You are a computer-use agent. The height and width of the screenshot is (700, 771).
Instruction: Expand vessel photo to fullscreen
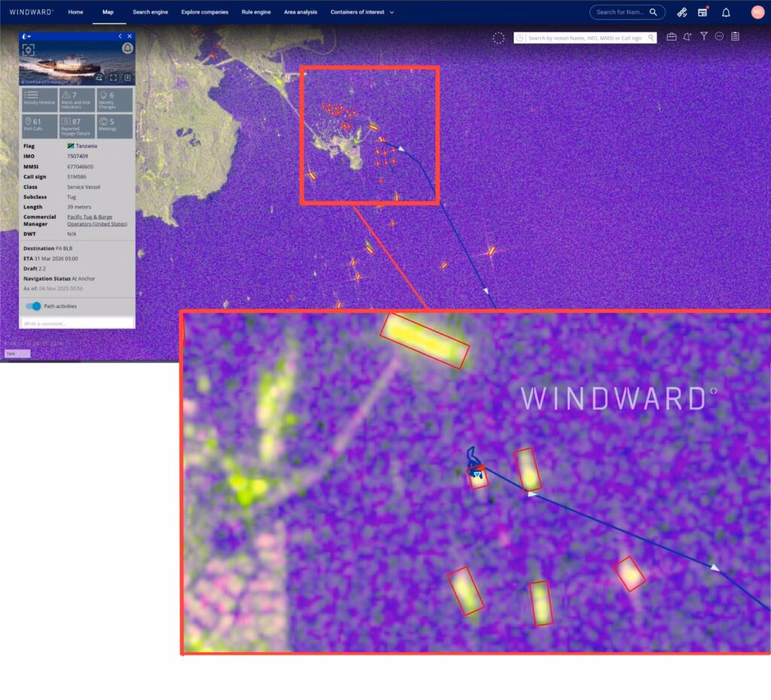[113, 78]
